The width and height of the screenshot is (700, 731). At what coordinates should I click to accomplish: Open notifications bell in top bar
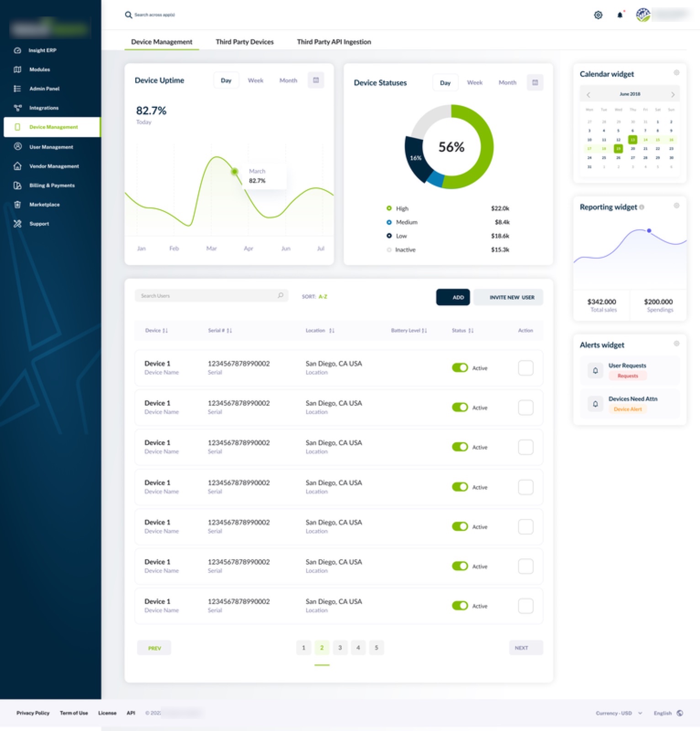click(x=620, y=15)
